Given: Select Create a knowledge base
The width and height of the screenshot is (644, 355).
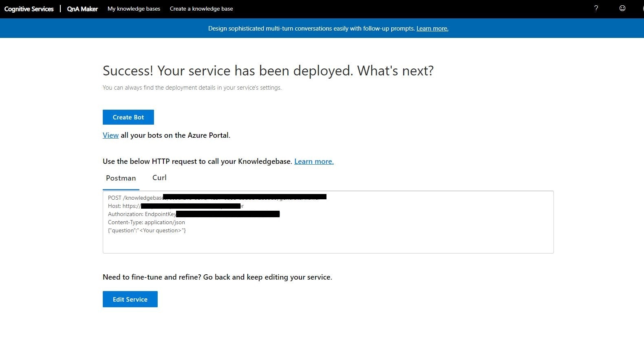Looking at the screenshot, I should tap(201, 9).
